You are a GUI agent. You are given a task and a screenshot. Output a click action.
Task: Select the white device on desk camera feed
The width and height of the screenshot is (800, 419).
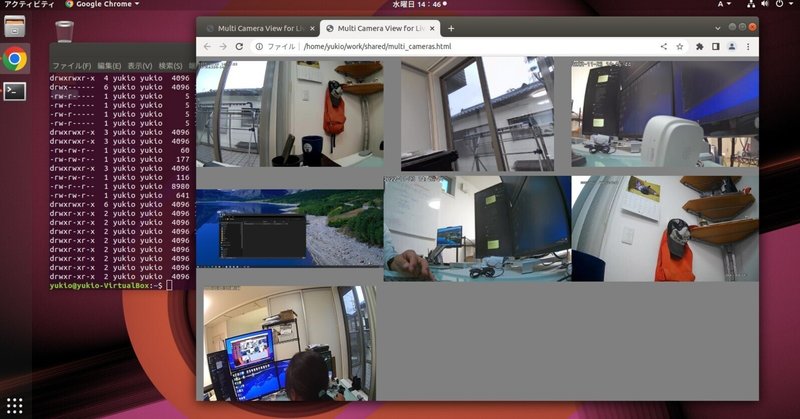point(665,114)
